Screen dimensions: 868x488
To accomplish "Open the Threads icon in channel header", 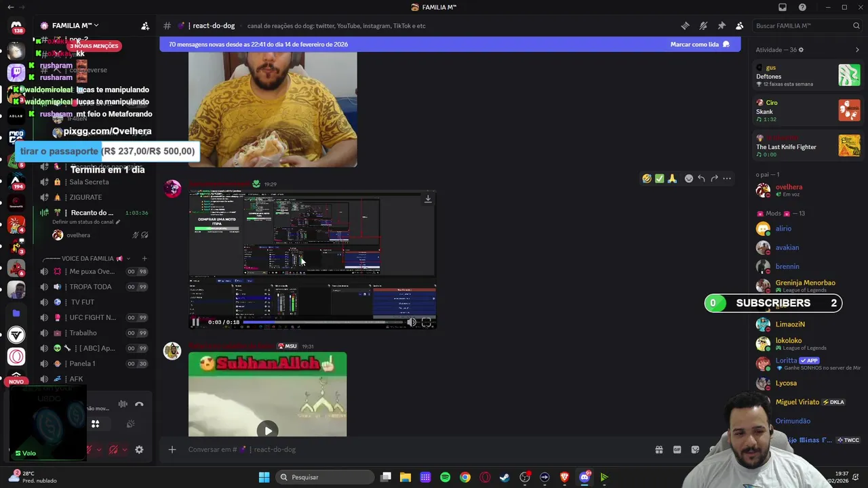I will tap(685, 26).
